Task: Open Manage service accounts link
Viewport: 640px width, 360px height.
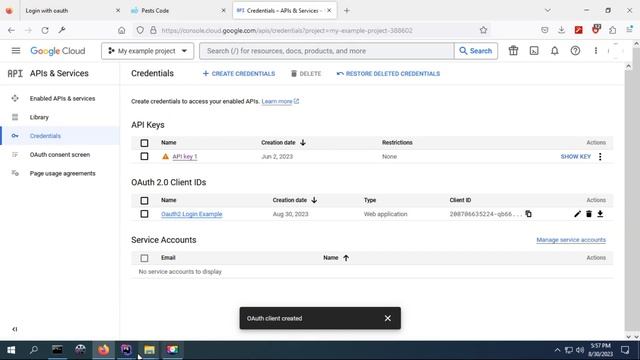Action: [571, 240]
